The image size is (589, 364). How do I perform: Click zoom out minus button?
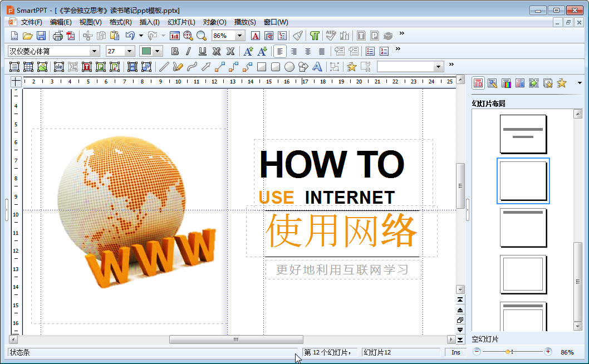[x=477, y=352]
